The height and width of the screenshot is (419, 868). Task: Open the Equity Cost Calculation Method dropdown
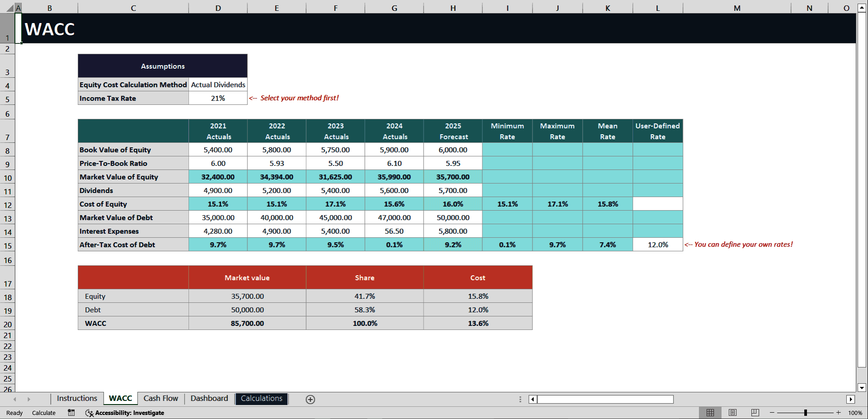tap(217, 85)
